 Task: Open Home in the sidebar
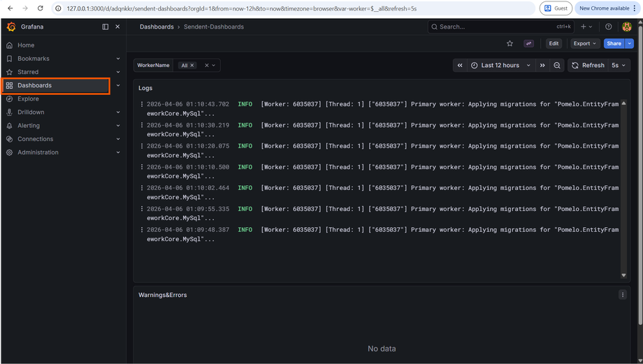tap(26, 45)
